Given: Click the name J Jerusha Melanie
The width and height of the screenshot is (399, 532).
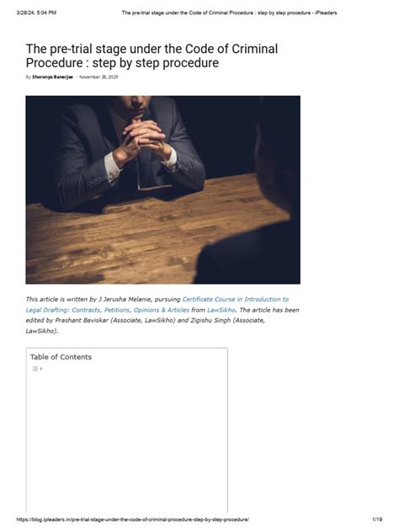Looking at the screenshot, I should pyautogui.click(x=125, y=300).
